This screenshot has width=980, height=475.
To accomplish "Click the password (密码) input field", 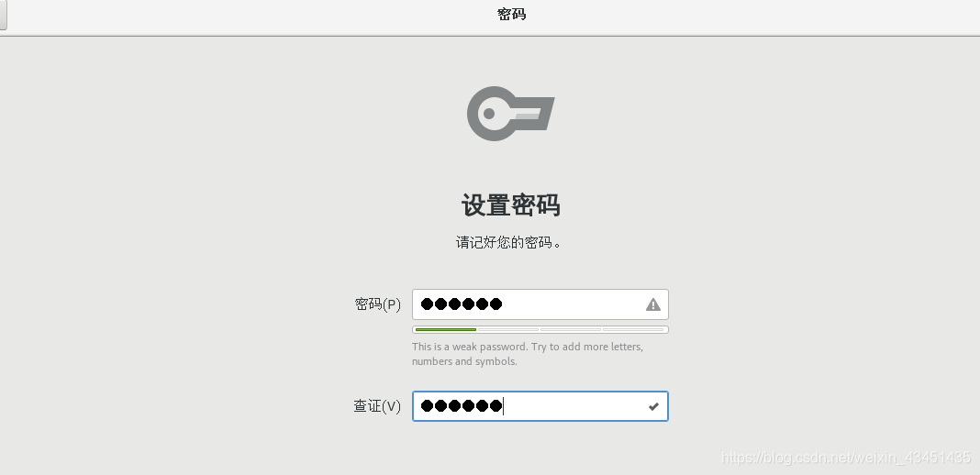I will (x=540, y=304).
